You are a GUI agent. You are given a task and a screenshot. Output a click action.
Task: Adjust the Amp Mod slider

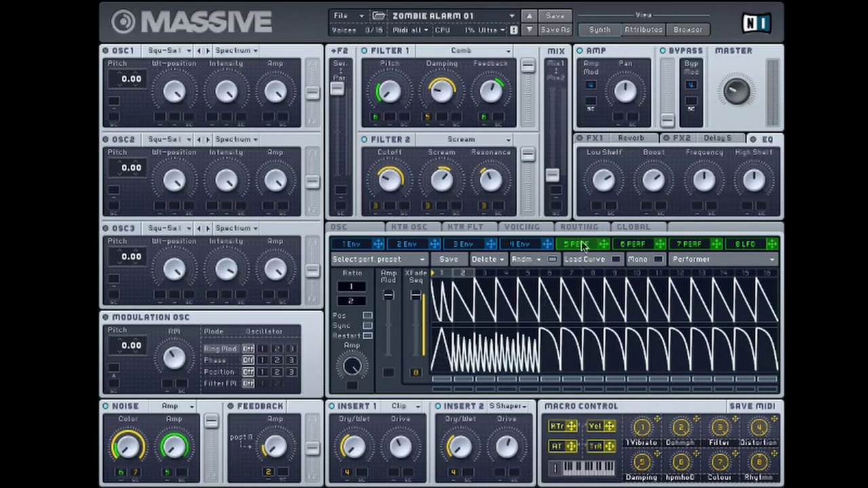click(388, 295)
